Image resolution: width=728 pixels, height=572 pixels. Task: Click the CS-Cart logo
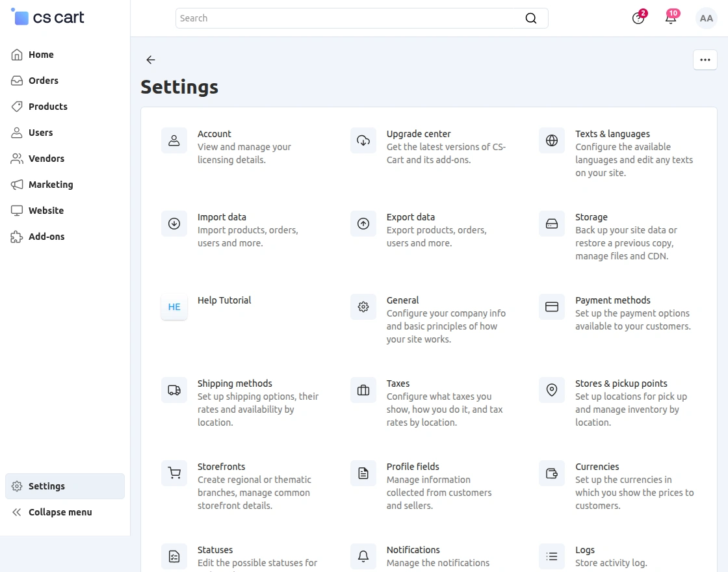pos(47,17)
